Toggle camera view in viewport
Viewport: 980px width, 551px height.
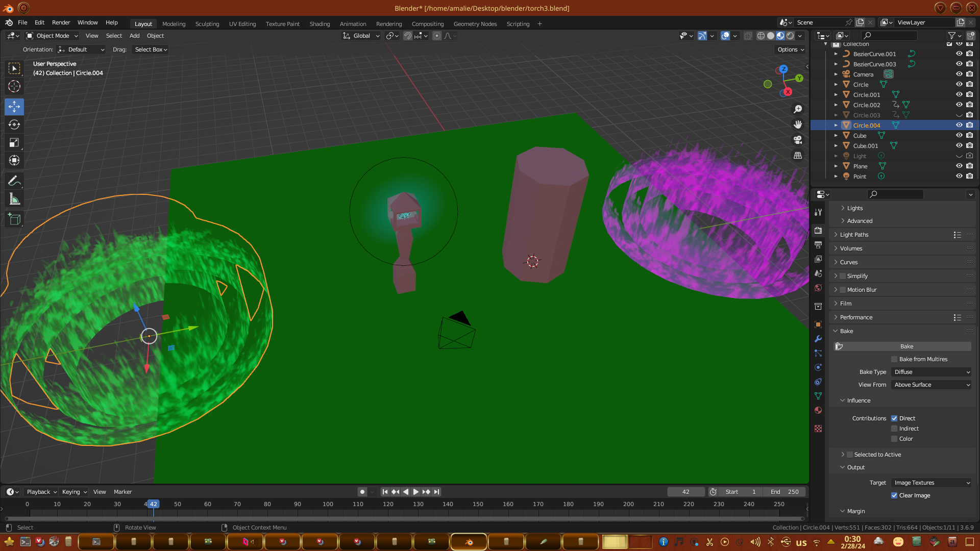pos(798,140)
